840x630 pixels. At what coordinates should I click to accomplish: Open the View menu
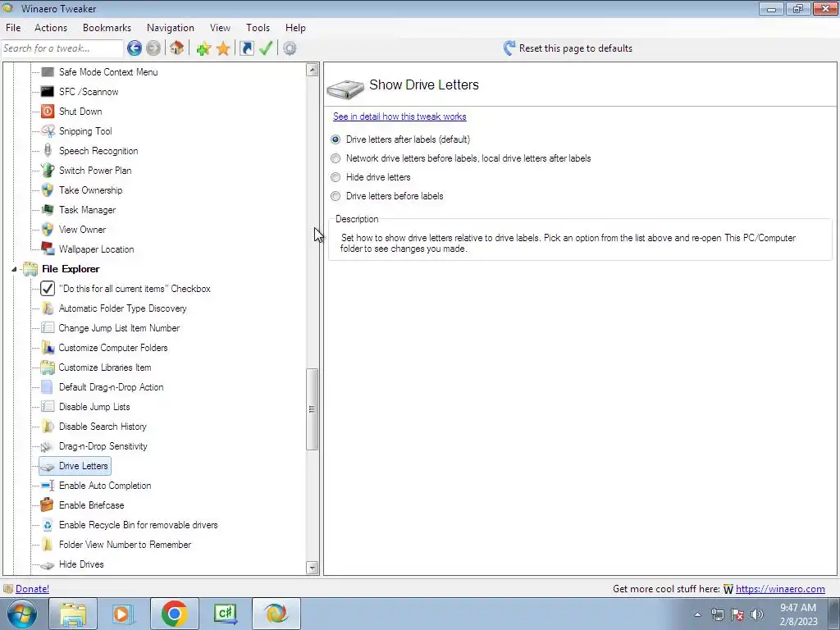(220, 28)
